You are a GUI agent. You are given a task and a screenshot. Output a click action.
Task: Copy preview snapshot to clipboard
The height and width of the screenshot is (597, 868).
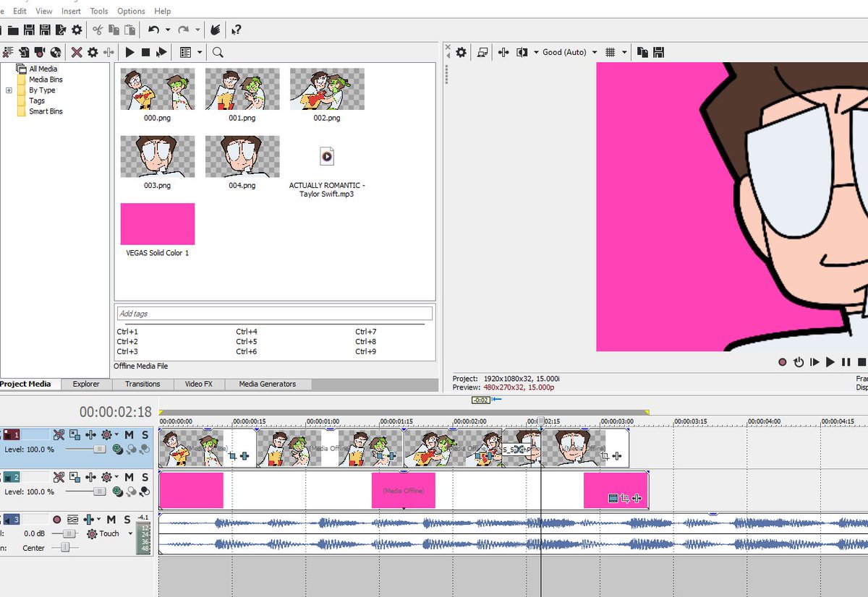(642, 52)
